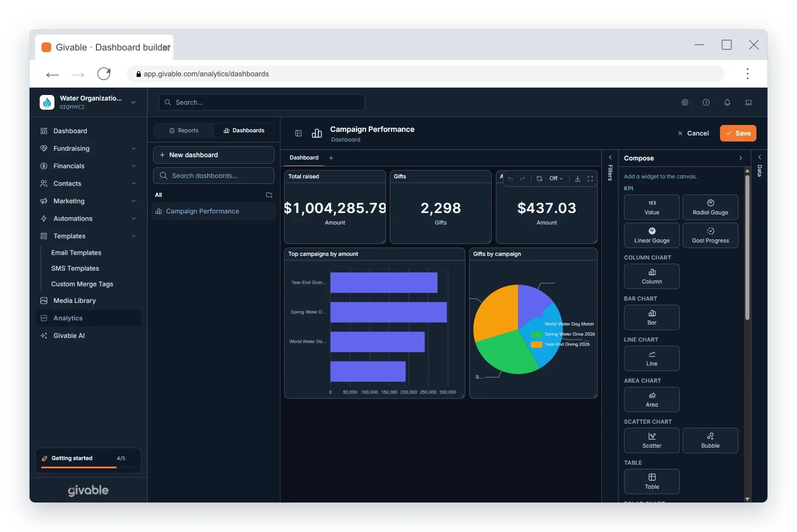Add a Column chart widget

coord(652,276)
